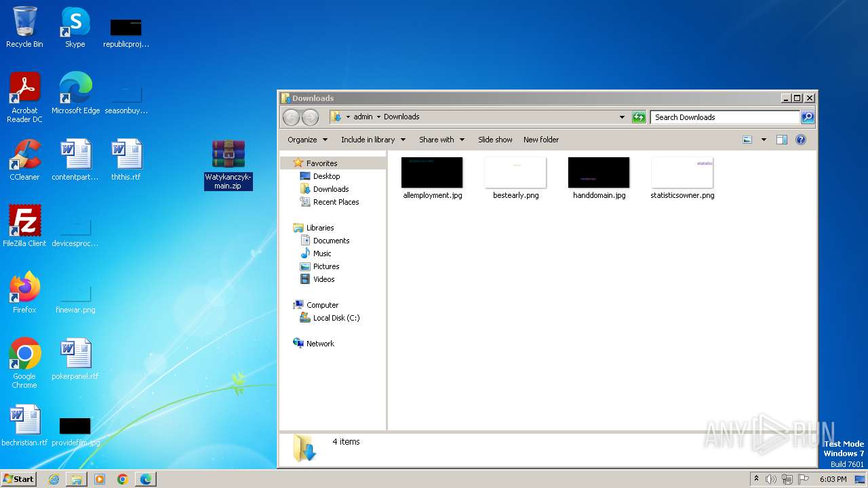Select the pokerpanel.rtf document icon
Image resolution: width=868 pixels, height=488 pixels.
pyautogui.click(x=75, y=359)
